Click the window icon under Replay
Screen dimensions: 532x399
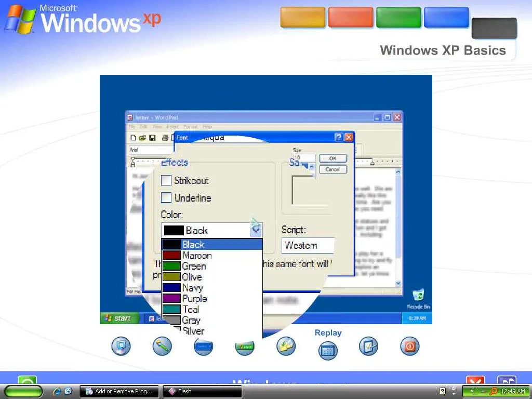[328, 351]
